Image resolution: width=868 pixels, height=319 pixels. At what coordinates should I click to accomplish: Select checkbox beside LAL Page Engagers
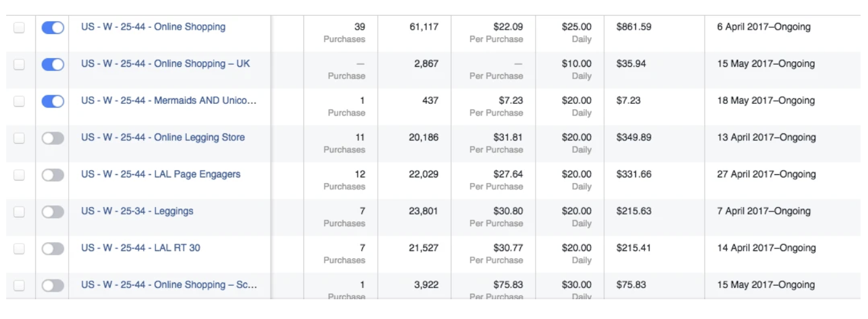click(19, 175)
